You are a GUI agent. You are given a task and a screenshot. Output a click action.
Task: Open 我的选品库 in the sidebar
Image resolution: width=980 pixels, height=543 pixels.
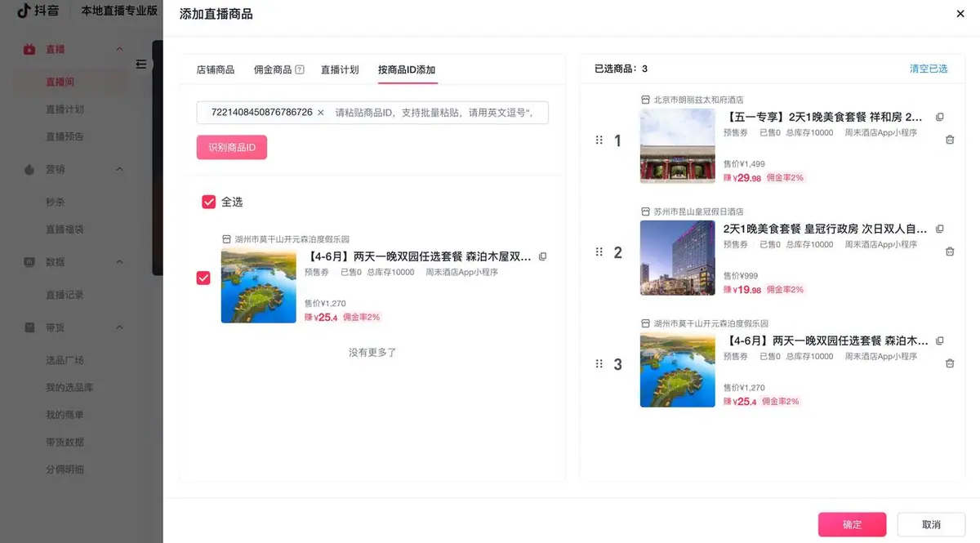point(69,388)
